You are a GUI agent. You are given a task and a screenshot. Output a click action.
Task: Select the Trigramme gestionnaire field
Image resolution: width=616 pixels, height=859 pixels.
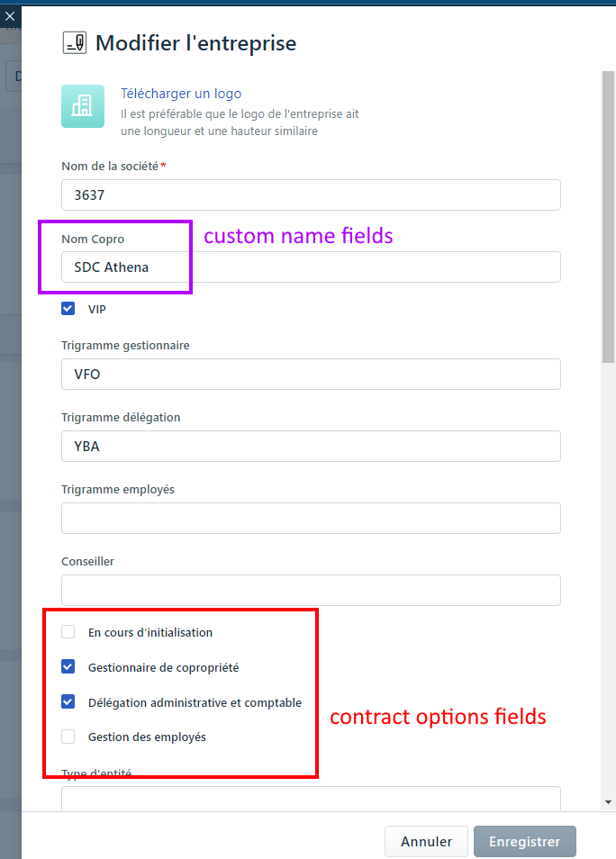pos(311,375)
